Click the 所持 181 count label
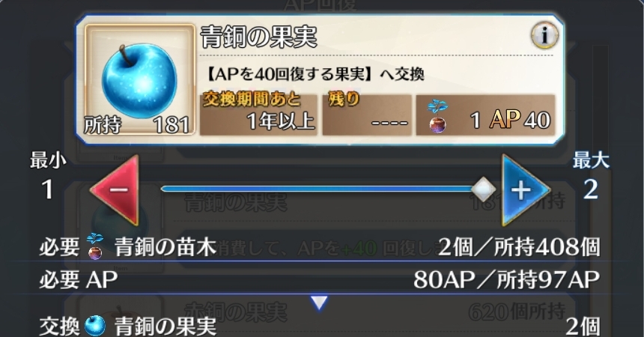 click(137, 124)
